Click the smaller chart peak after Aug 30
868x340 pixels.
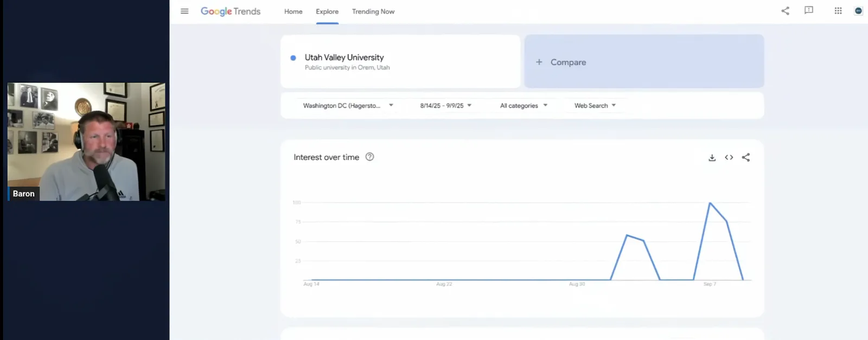point(627,235)
